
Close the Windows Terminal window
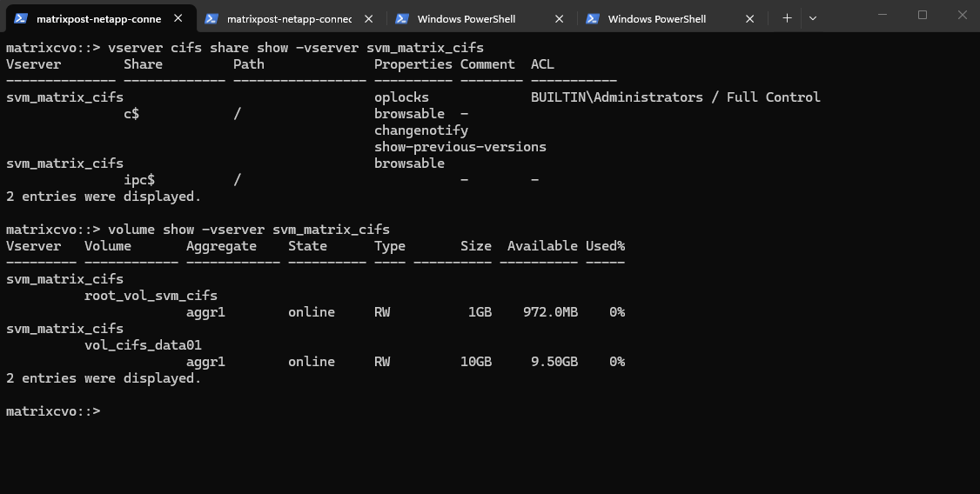tap(961, 15)
